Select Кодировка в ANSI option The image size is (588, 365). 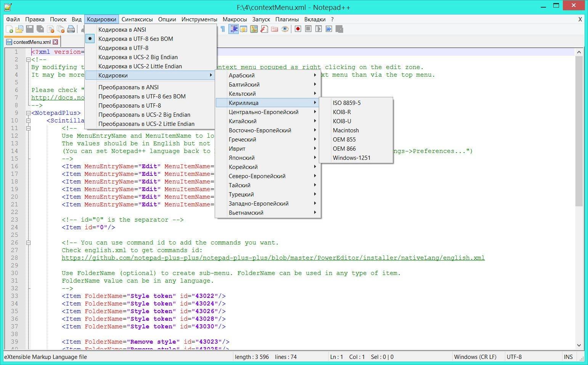click(150, 29)
